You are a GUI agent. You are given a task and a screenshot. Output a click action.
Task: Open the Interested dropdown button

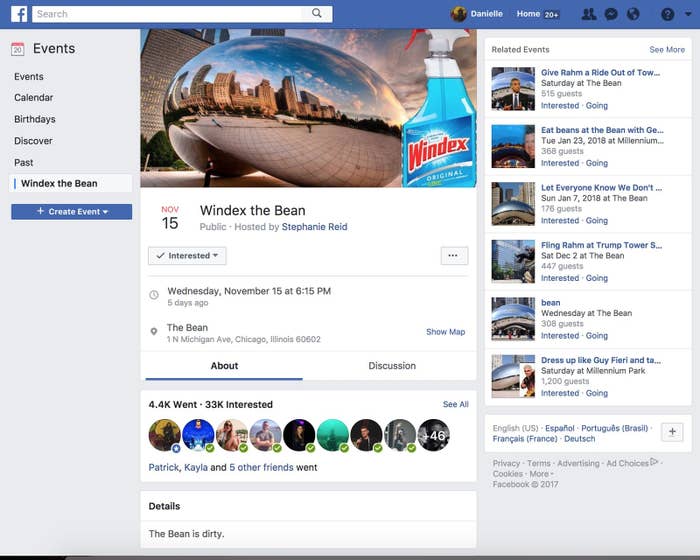[187, 256]
